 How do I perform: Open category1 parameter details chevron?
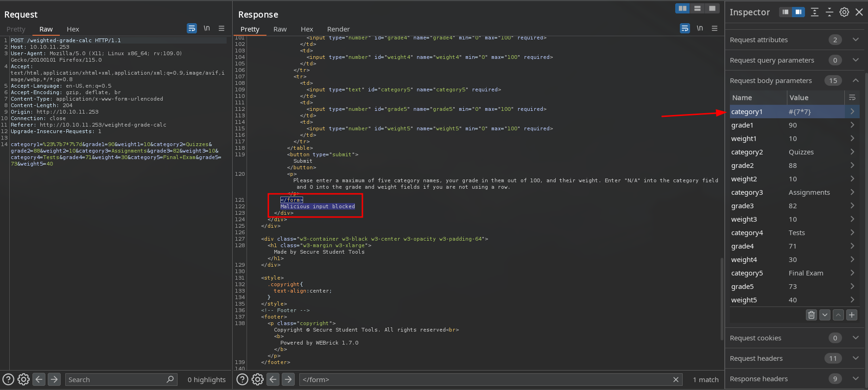[x=852, y=112]
